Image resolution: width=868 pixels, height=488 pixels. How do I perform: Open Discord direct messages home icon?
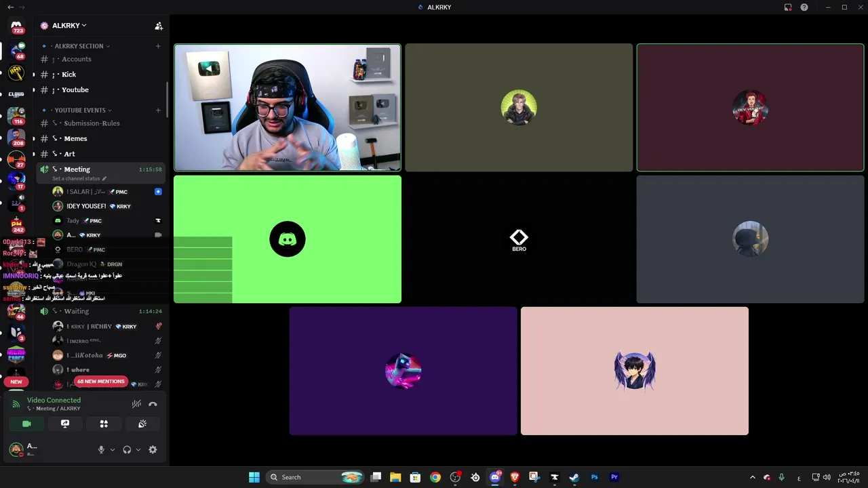click(16, 26)
